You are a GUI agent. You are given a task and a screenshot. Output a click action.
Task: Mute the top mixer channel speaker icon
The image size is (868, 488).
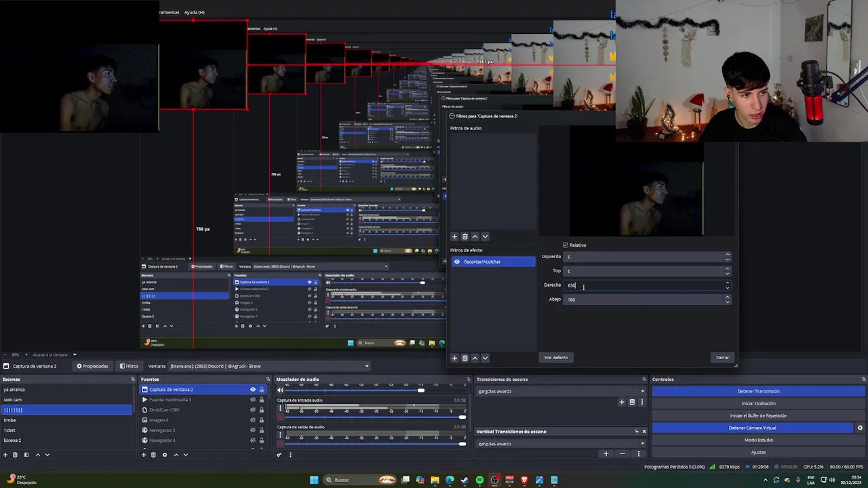(281, 390)
